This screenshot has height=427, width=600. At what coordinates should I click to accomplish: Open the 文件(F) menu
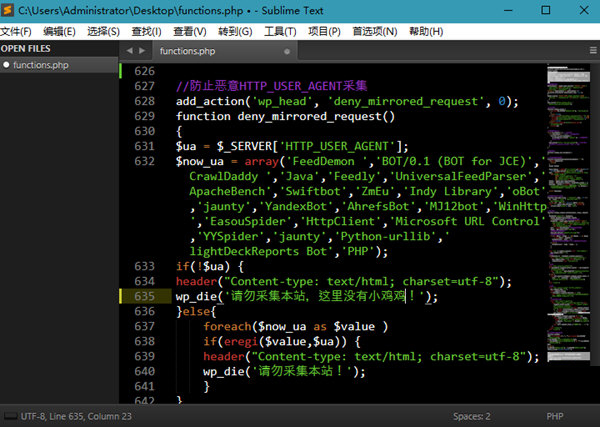point(16,31)
